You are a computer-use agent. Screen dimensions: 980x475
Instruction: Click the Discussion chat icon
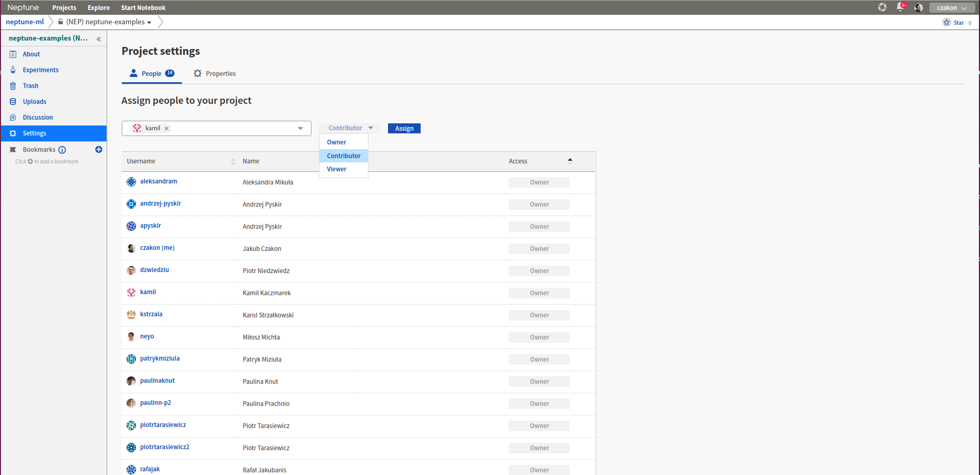(x=13, y=118)
